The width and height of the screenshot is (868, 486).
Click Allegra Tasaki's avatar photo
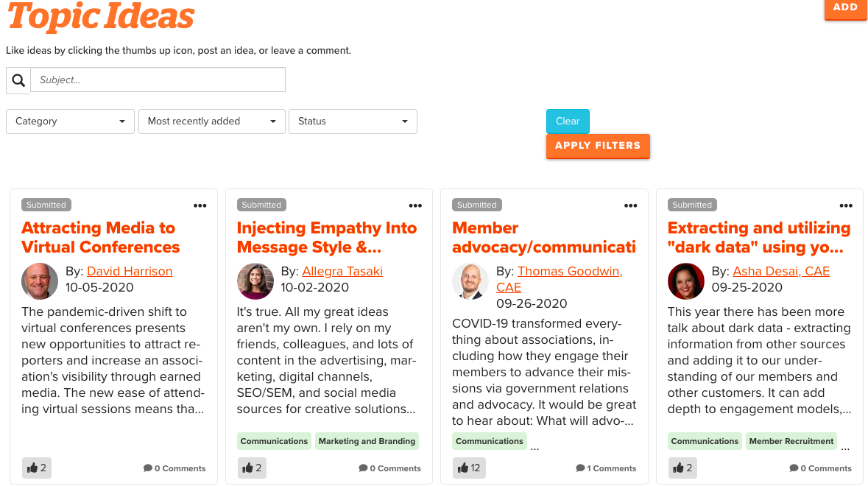(255, 281)
